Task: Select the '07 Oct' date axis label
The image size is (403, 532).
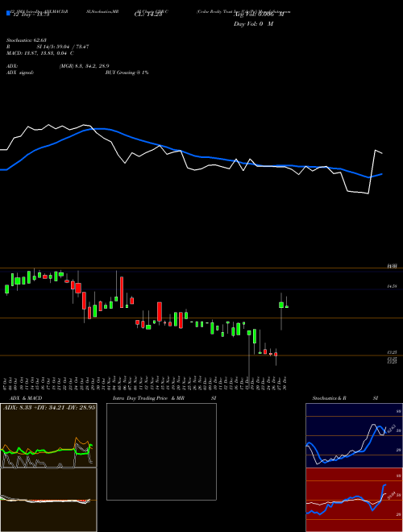Action: coord(6,383)
